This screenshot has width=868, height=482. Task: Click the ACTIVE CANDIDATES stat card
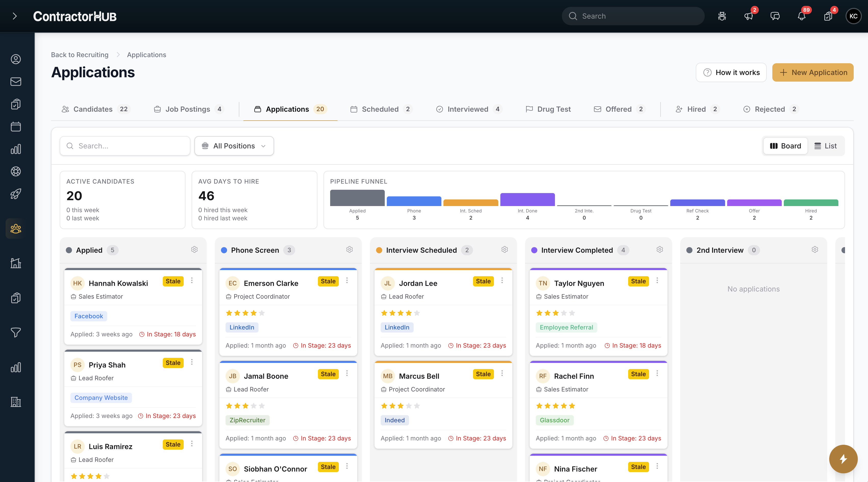[123, 200]
